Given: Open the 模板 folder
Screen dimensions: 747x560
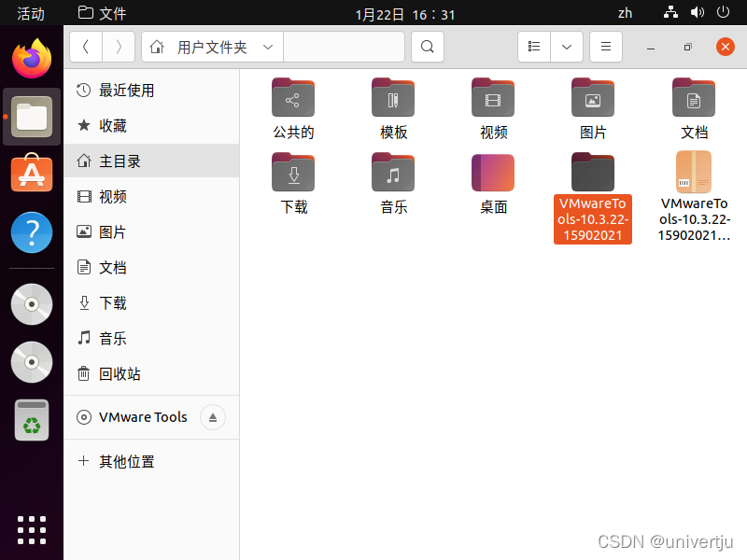Looking at the screenshot, I should [x=393, y=98].
